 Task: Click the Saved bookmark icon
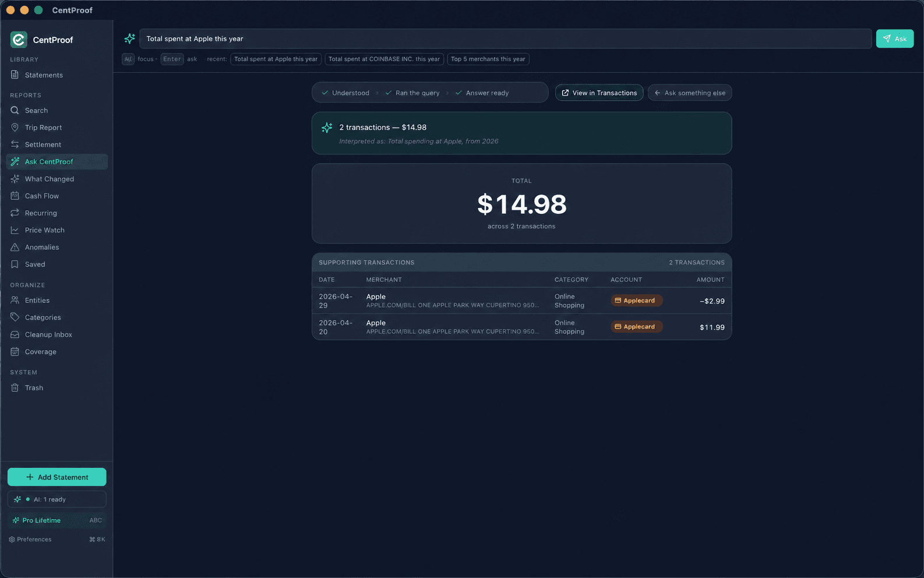(15, 264)
